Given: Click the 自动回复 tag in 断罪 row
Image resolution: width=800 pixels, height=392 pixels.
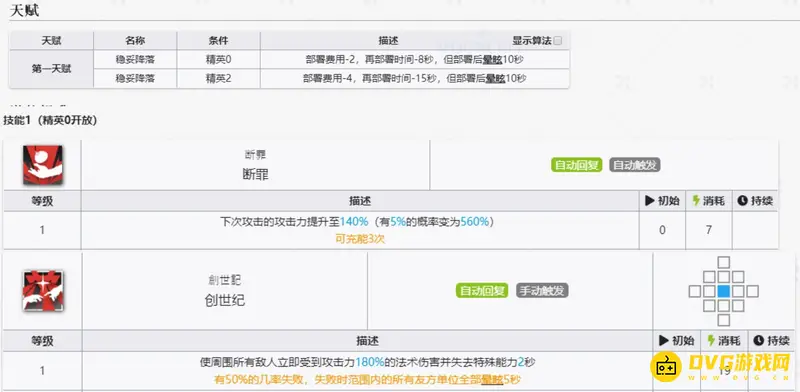Looking at the screenshot, I should pyautogui.click(x=577, y=165).
